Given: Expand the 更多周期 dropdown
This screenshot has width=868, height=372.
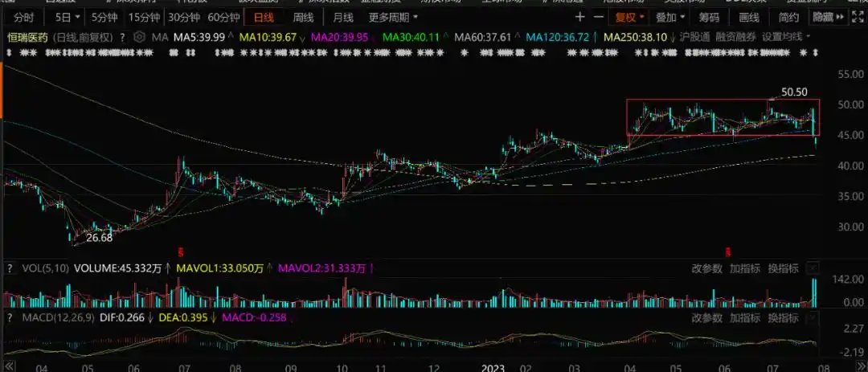Looking at the screenshot, I should pos(394,18).
